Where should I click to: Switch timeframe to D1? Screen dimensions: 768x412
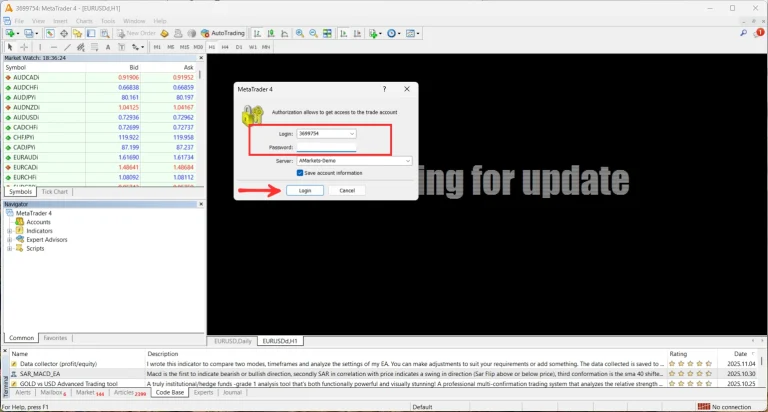tap(239, 47)
